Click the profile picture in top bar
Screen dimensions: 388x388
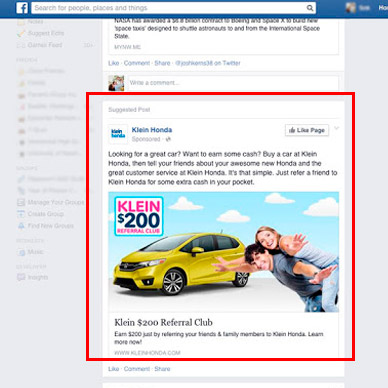(x=351, y=8)
